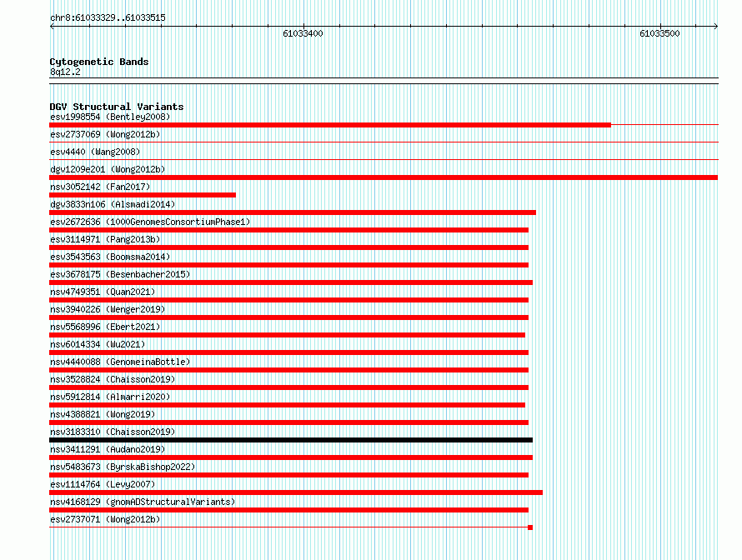Click nsv6014334 (Wu2021) label
The height and width of the screenshot is (560, 742).
(98, 344)
